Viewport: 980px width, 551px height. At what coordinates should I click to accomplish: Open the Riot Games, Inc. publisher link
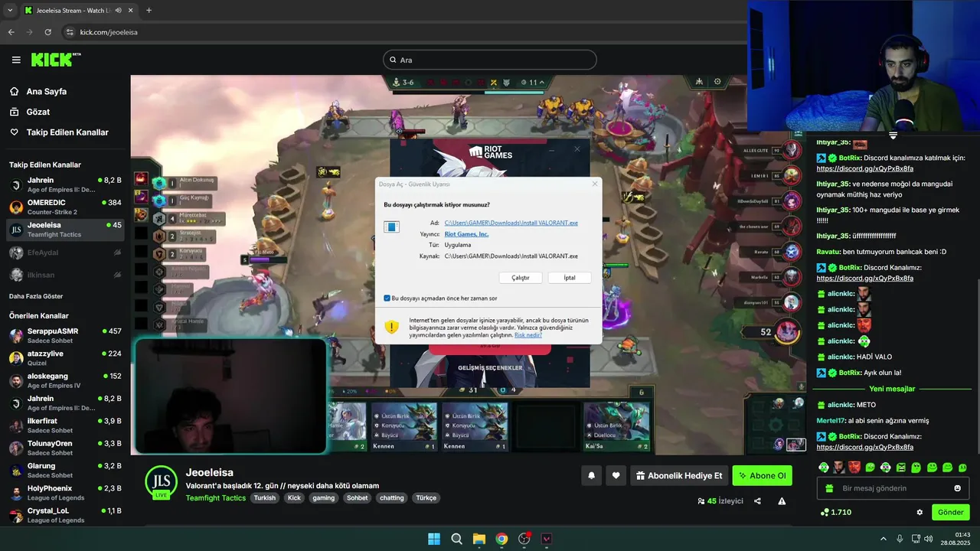(466, 234)
